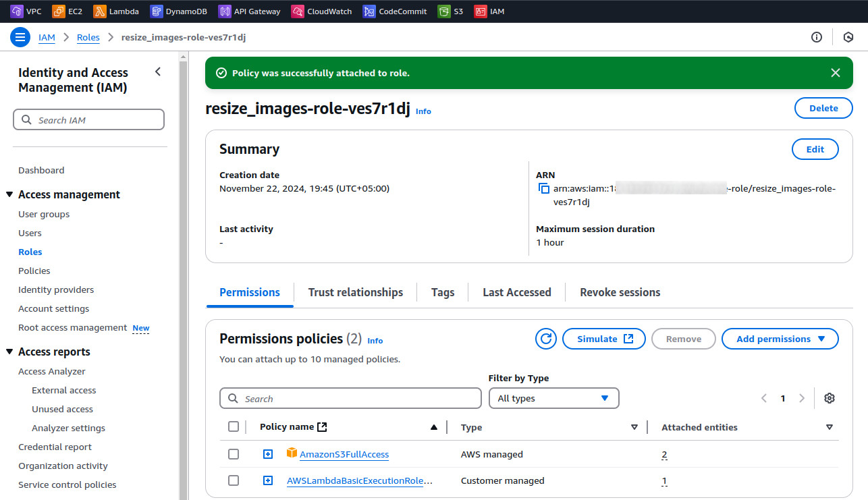Go to previous page of policies
The width and height of the screenshot is (868, 500).
764,398
